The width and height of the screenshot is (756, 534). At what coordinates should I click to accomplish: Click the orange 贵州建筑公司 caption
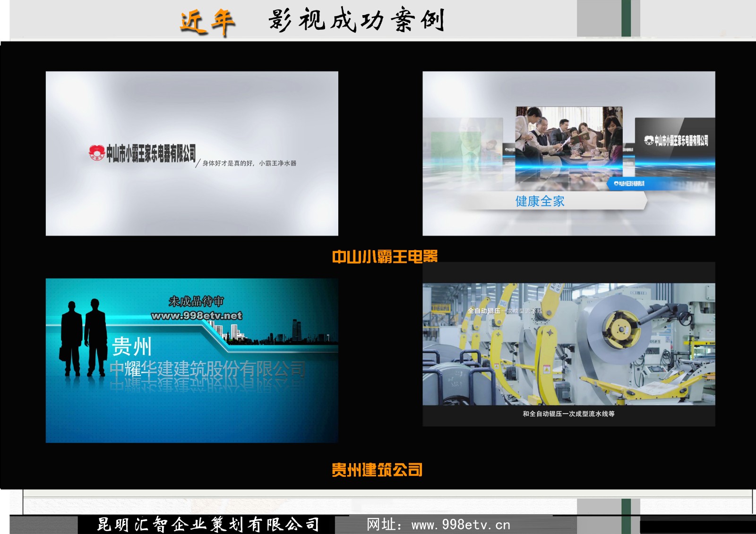[x=377, y=470]
